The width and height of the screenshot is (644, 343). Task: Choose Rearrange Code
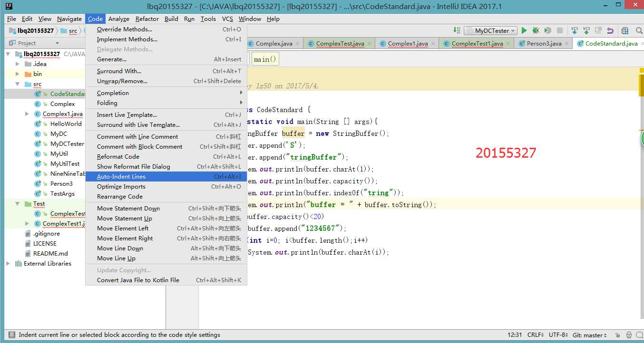click(166, 197)
